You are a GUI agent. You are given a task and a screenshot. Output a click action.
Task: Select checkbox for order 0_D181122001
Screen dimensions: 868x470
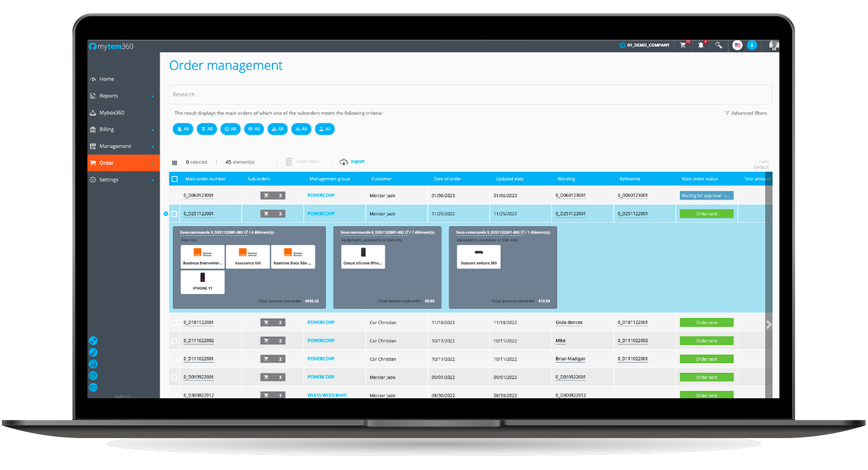click(175, 323)
